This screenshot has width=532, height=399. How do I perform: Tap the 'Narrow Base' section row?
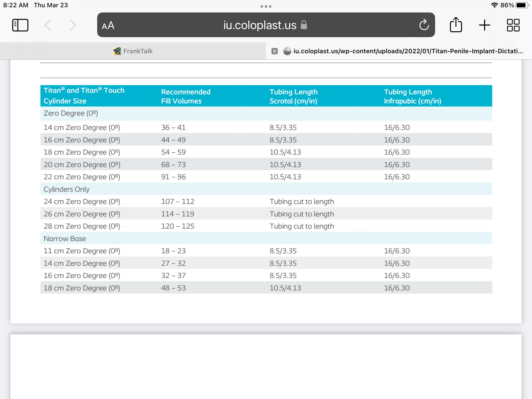point(266,238)
